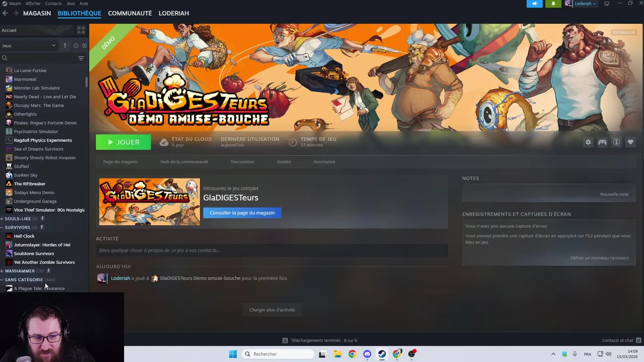Click the activity message input field
This screenshot has width=644, height=362.
click(272, 250)
